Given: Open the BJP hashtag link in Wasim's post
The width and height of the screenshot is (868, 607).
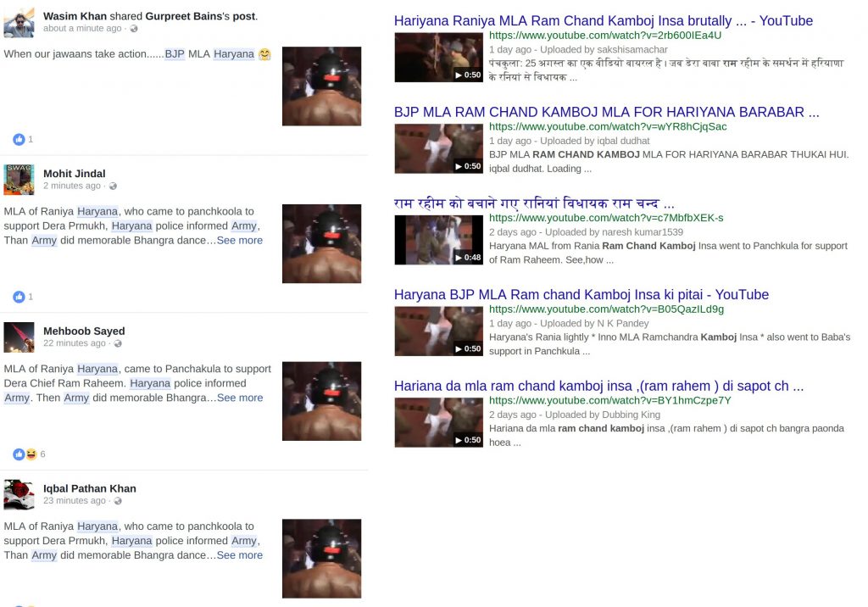Looking at the screenshot, I should [x=175, y=53].
